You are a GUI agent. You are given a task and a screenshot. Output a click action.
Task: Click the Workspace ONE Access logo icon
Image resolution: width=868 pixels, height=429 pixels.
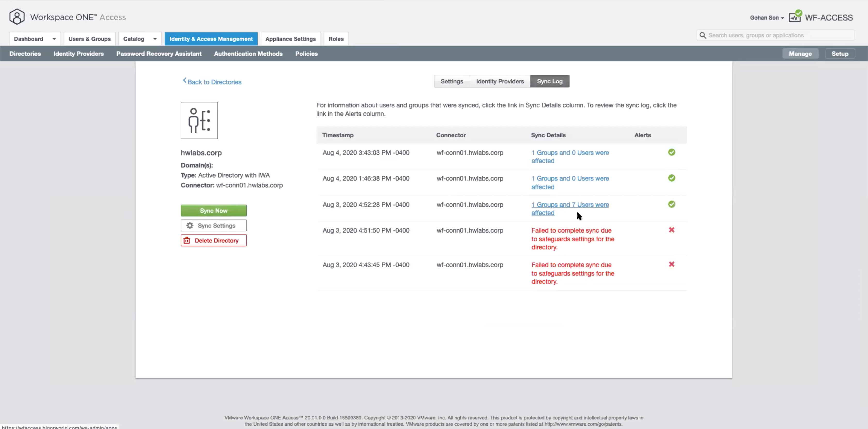point(17,17)
